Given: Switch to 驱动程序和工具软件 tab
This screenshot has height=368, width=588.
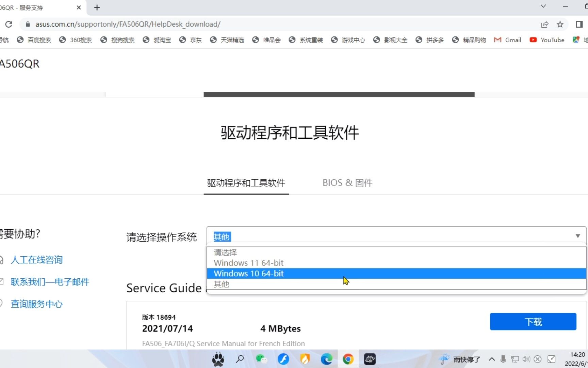Looking at the screenshot, I should tap(246, 183).
